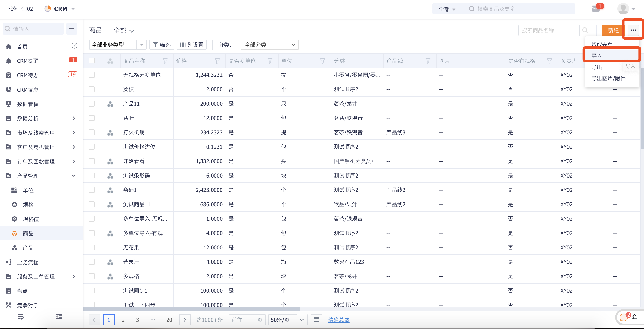Open the mail notifications icon
Screen dimensions: 644x329
595,9
